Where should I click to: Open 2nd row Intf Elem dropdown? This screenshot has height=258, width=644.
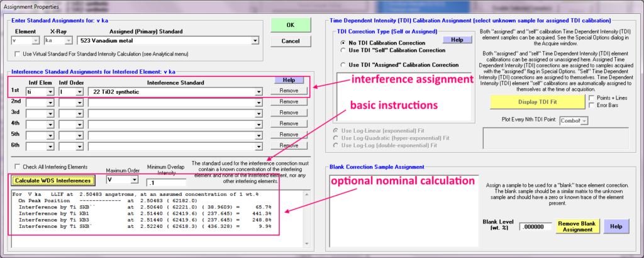[x=50, y=103]
